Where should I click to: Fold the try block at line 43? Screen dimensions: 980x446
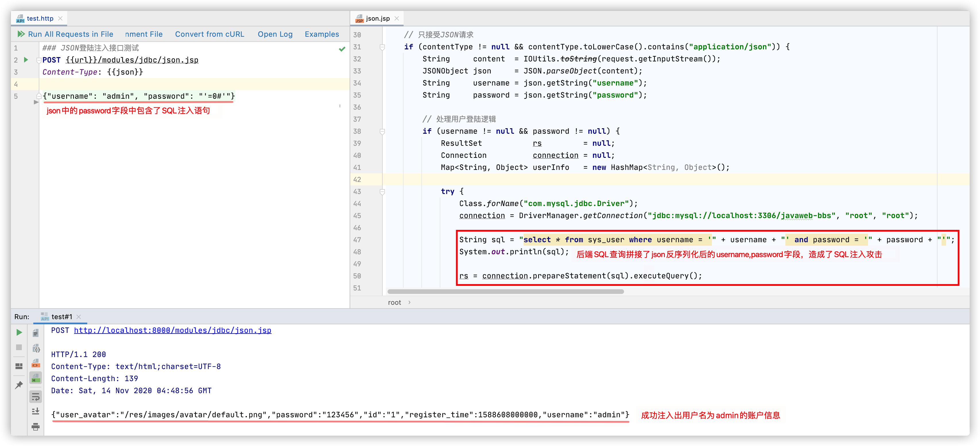point(382,192)
